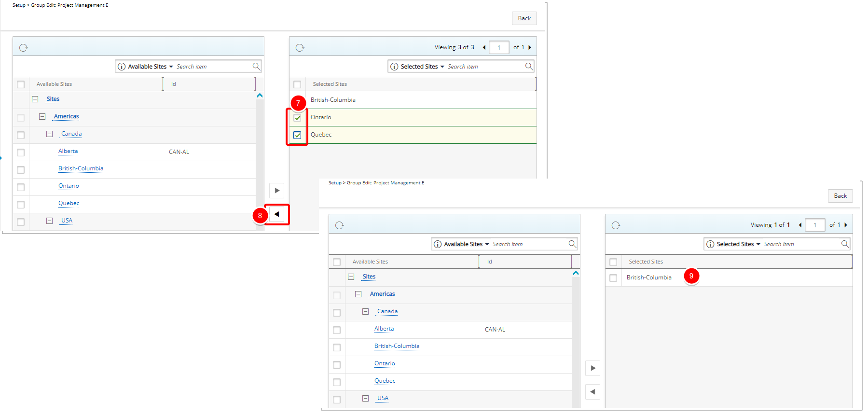Collapse Sites node in top window
The height and width of the screenshot is (416, 868).
point(35,99)
